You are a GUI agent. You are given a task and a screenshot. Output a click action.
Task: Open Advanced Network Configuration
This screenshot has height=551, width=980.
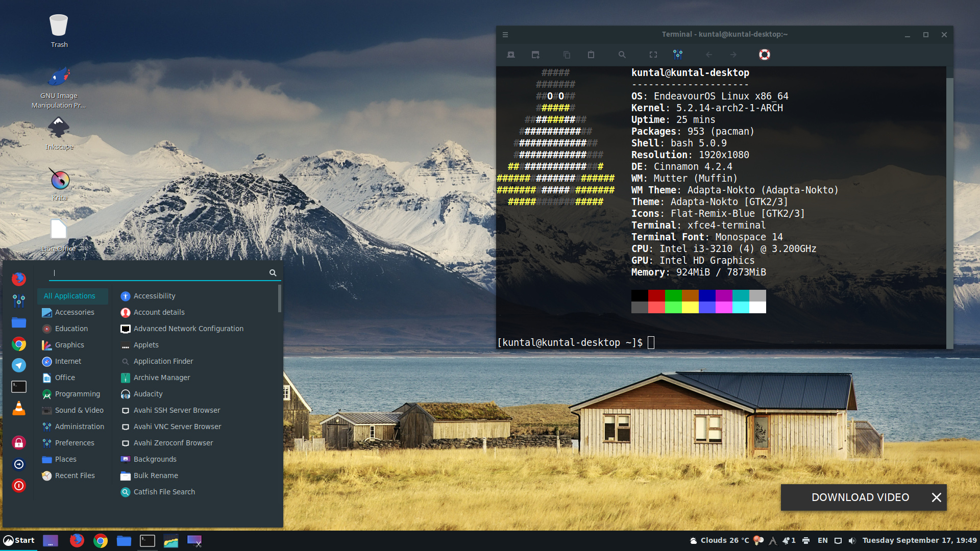pyautogui.click(x=197, y=329)
